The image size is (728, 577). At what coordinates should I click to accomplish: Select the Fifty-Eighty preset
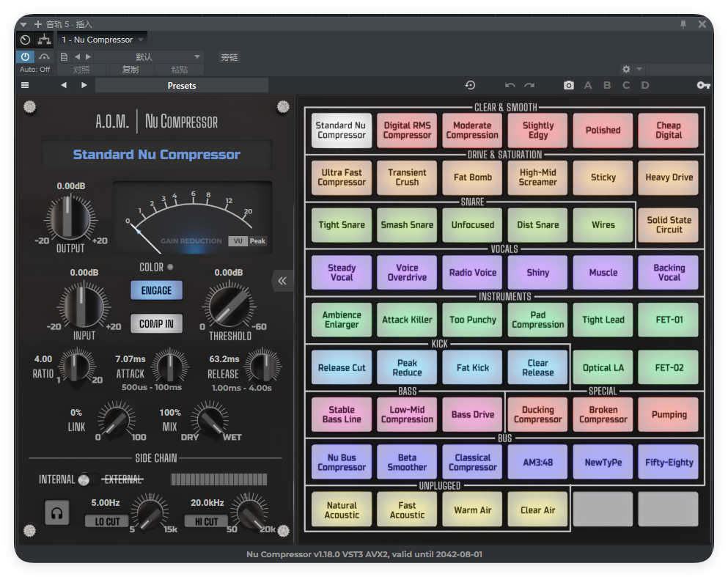tap(669, 463)
